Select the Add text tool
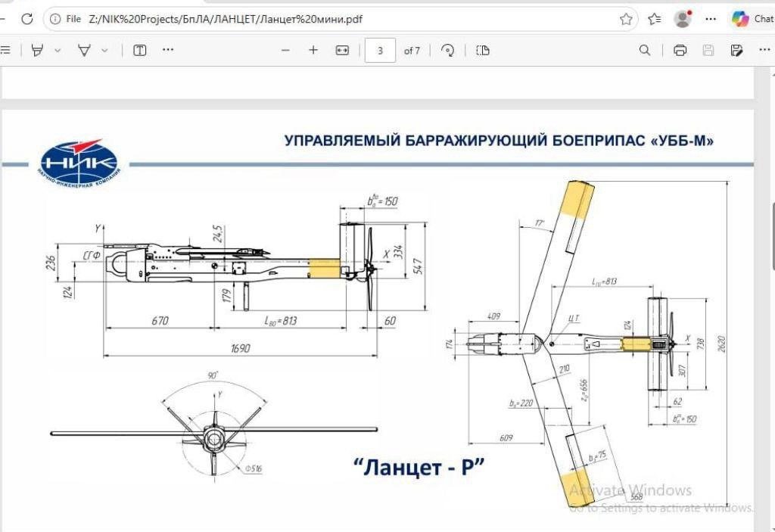Screen dimensions: 775x532 pyautogui.click(x=140, y=50)
